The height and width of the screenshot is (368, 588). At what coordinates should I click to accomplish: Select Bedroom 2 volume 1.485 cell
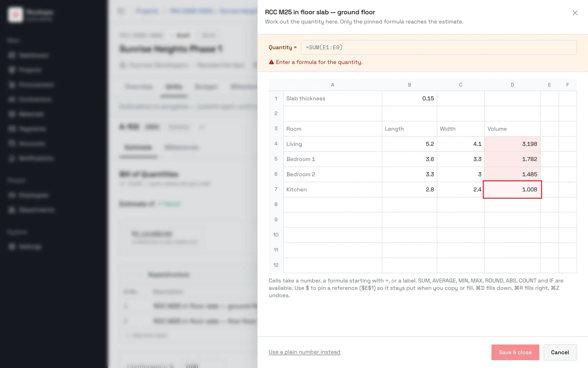(512, 174)
